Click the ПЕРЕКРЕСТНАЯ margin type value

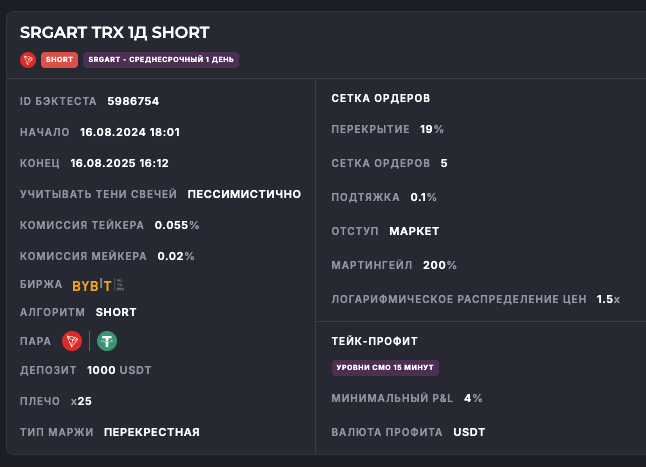point(152,432)
